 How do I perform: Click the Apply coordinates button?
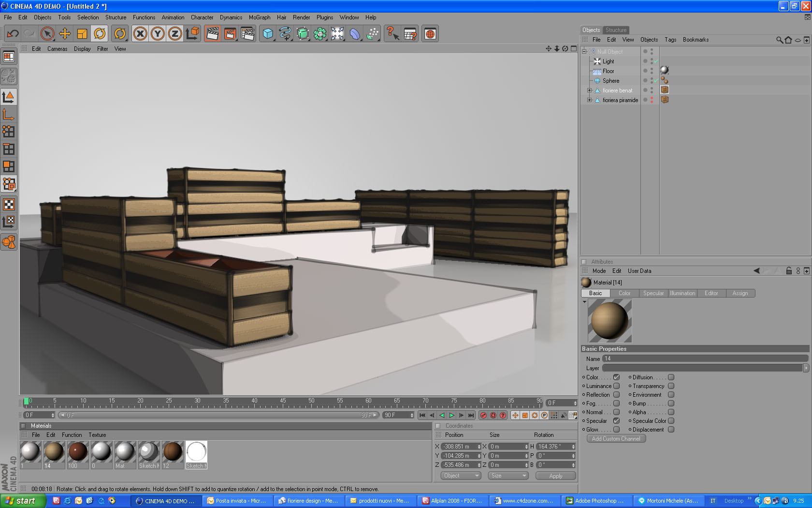click(556, 476)
